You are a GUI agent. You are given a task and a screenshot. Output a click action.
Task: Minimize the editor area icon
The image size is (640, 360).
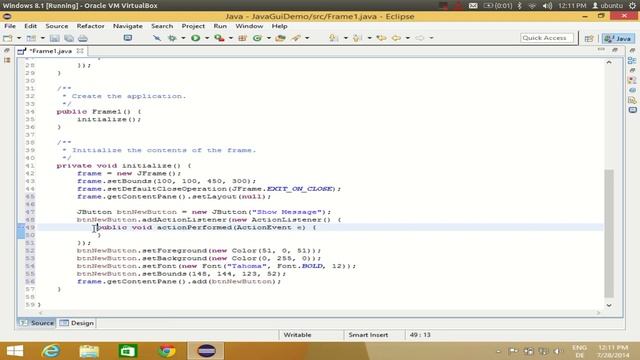[601, 50]
